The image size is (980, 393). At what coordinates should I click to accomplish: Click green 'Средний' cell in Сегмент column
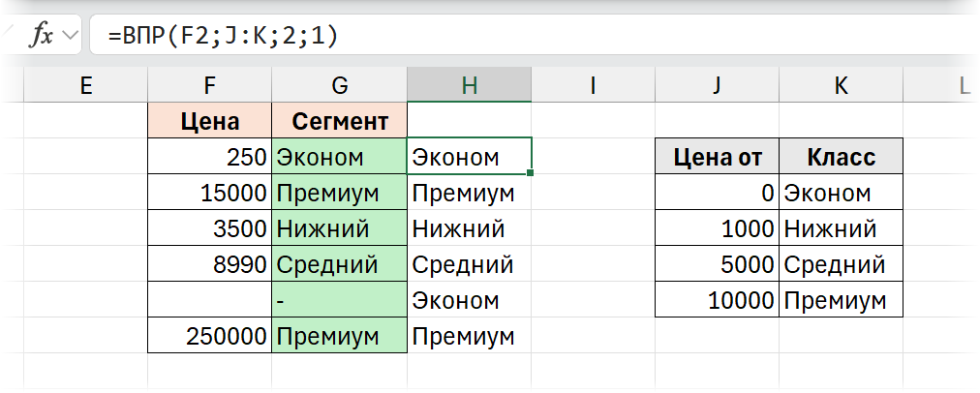pyautogui.click(x=339, y=264)
